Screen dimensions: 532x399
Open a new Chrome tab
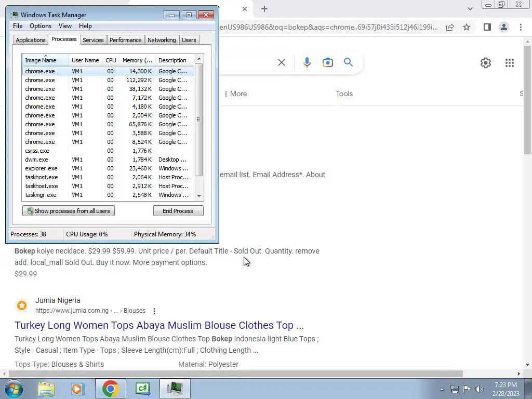pyautogui.click(x=264, y=9)
